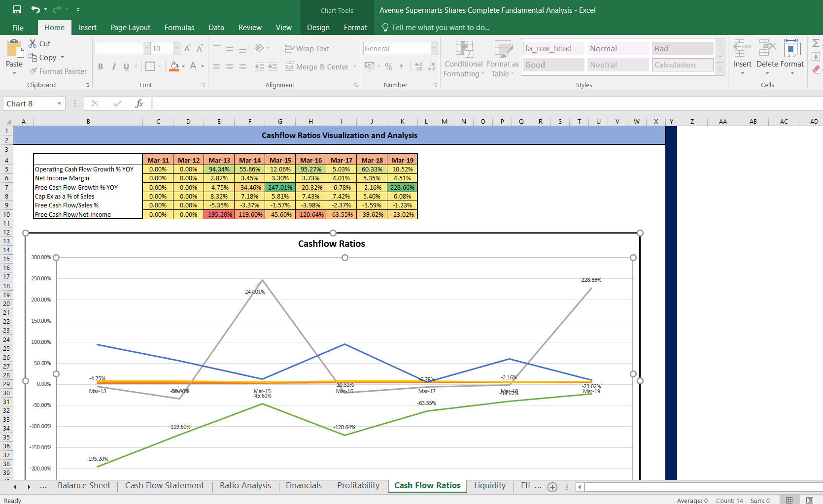Image resolution: width=823 pixels, height=504 pixels.
Task: Open the Name Box dropdown arrow
Action: click(59, 103)
